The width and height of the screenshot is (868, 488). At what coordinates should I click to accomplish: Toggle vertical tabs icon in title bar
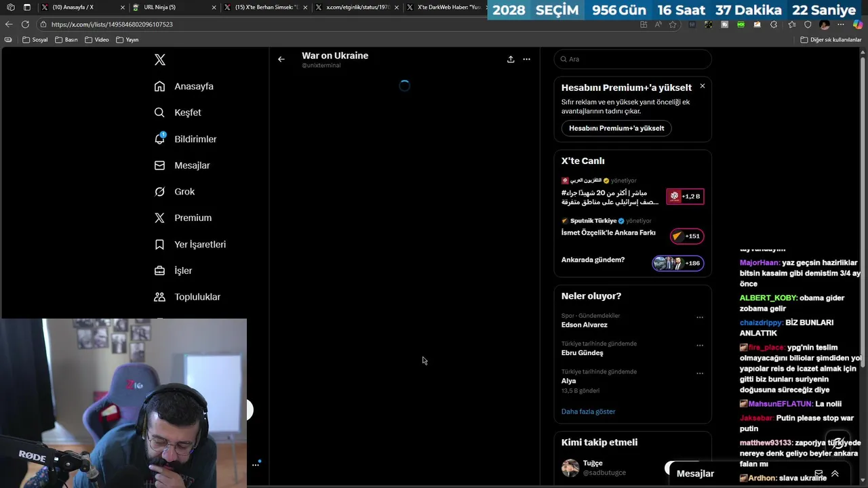(26, 7)
